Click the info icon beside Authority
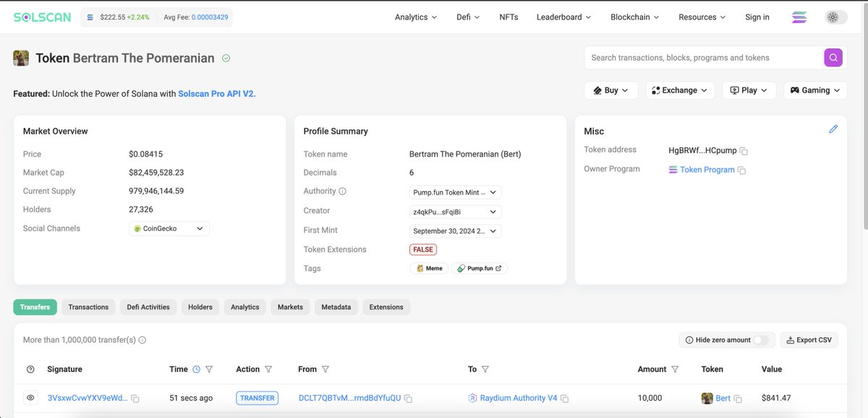The width and height of the screenshot is (868, 418). [343, 192]
